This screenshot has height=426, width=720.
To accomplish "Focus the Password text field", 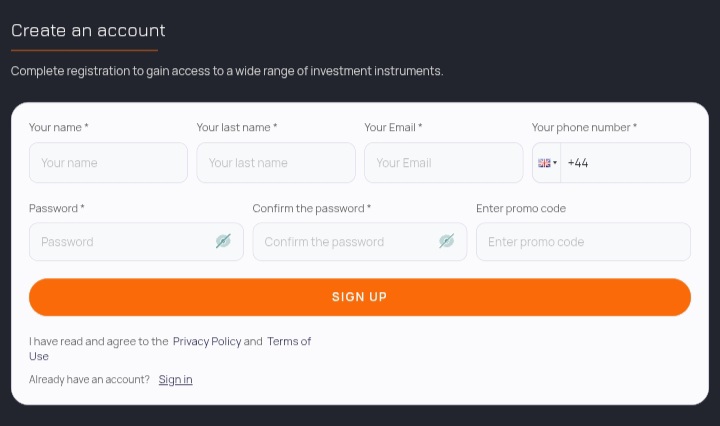I will coord(120,242).
